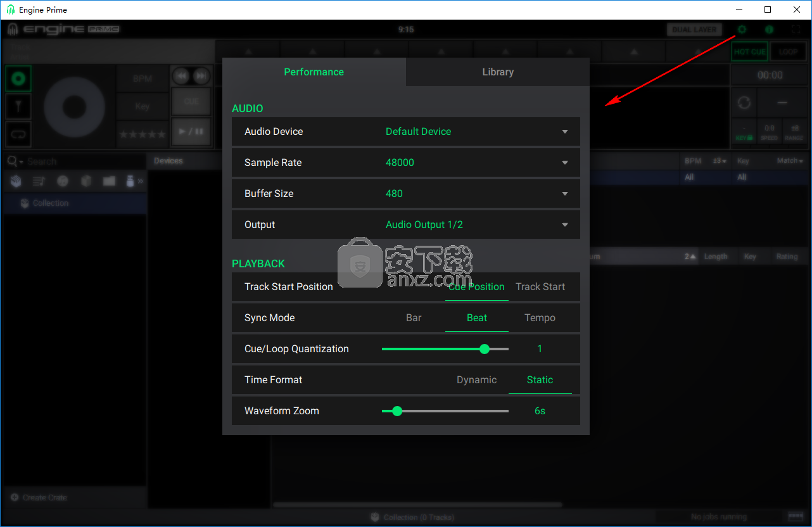Viewport: 812px width, 527px height.
Task: Toggle the HOT CUE mode button
Action: point(750,52)
